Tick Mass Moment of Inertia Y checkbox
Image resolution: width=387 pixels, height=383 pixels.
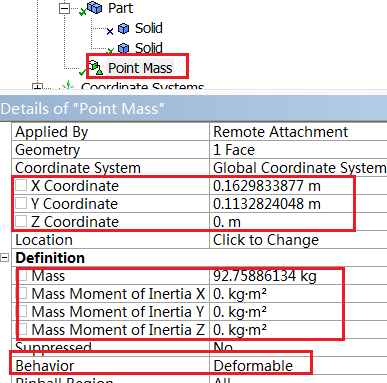click(23, 311)
